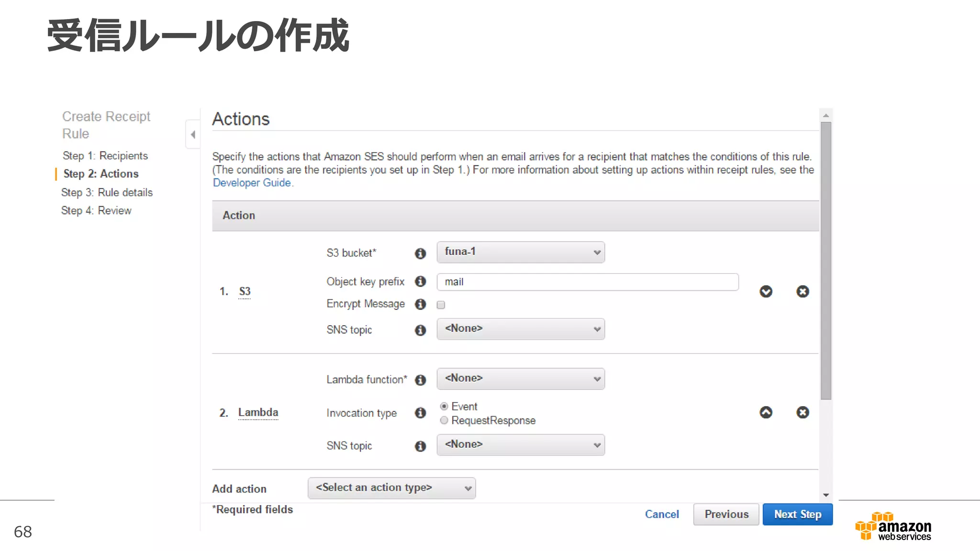Go to Step 1: Recipients
Image resolution: width=980 pixels, height=551 pixels.
(105, 156)
